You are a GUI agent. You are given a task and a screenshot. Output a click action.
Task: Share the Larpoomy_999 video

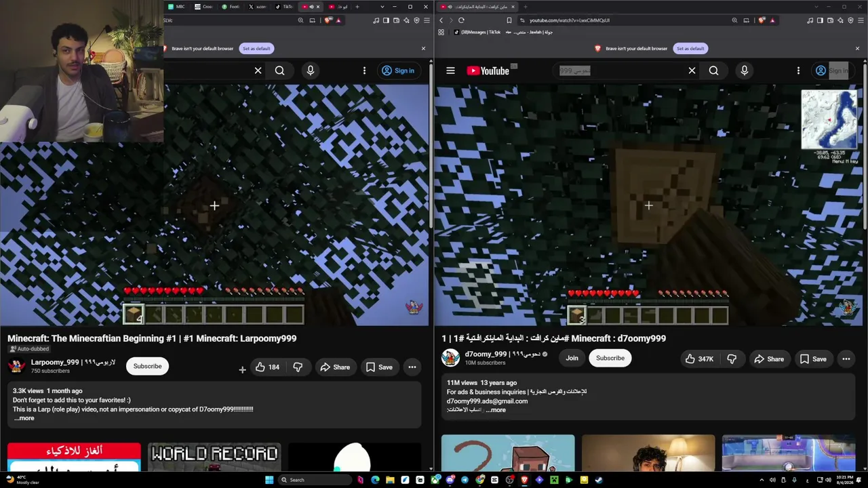pos(335,367)
